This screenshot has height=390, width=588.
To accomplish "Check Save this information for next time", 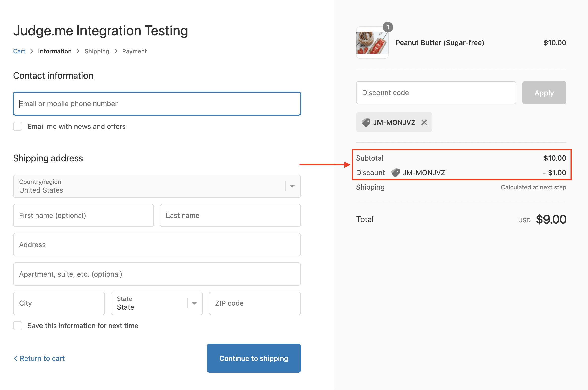I will pos(18,326).
